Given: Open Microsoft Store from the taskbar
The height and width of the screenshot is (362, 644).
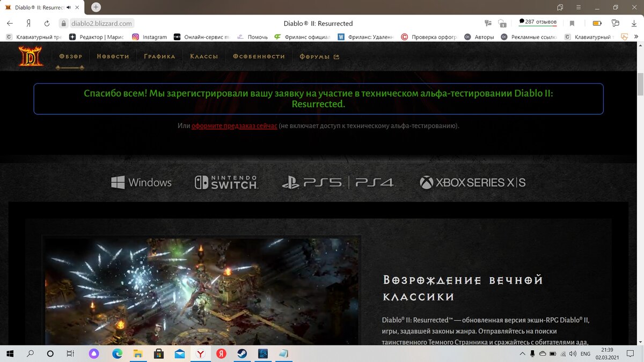Looking at the screenshot, I should (158, 354).
